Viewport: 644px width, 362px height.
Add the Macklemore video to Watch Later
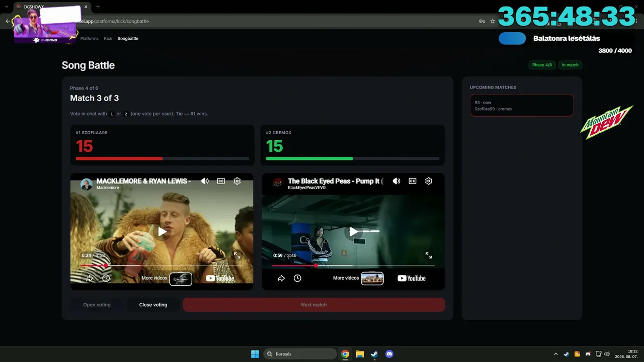(x=106, y=278)
